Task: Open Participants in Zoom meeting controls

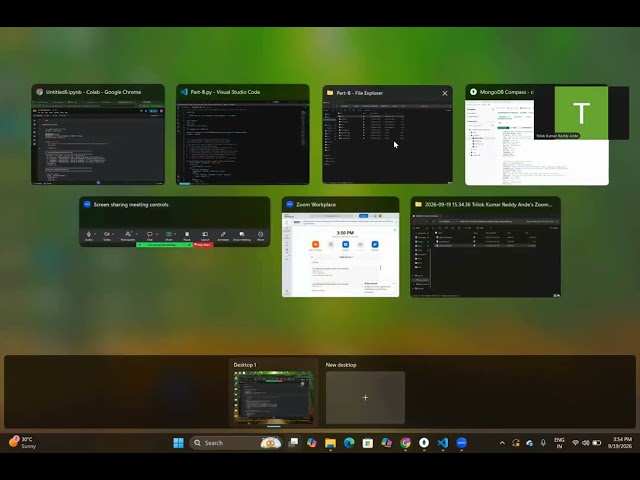Action: [x=128, y=235]
